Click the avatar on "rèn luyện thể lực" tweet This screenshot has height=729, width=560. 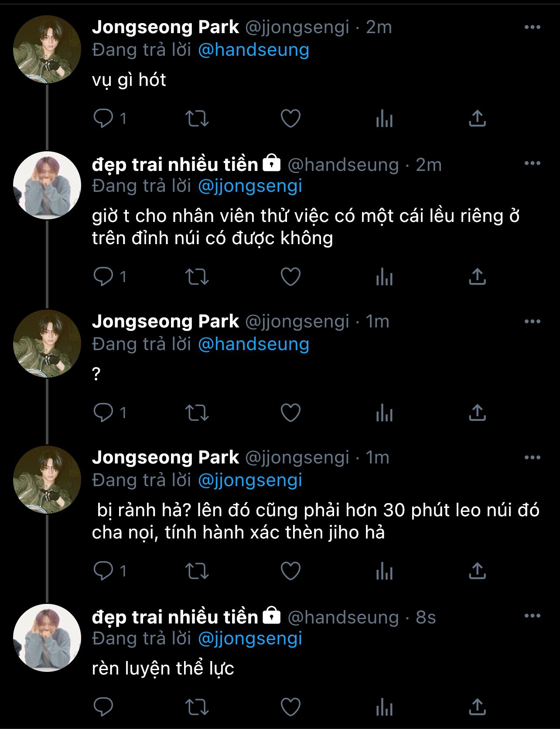pyautogui.click(x=47, y=638)
